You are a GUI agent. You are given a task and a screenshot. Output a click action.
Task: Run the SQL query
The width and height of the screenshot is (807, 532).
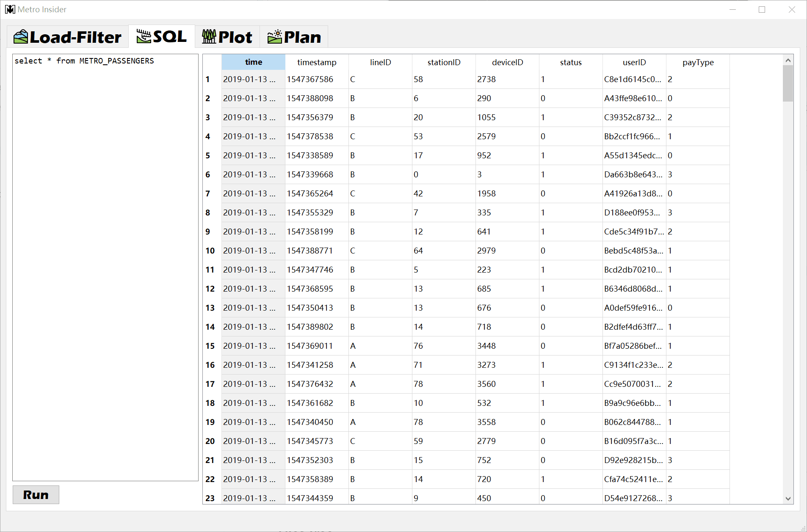[36, 495]
